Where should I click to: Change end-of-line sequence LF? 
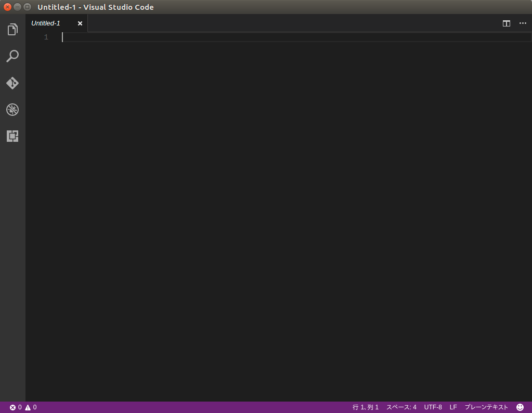coord(453,407)
